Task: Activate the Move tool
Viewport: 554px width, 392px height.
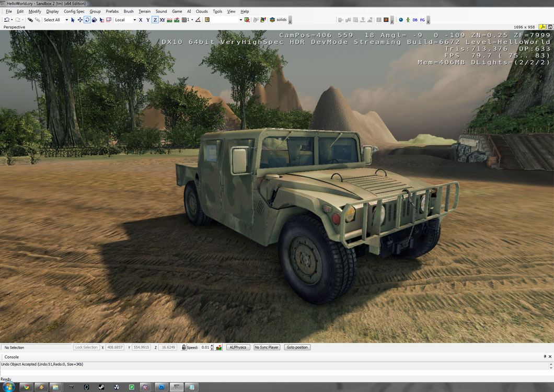Action: pos(80,20)
